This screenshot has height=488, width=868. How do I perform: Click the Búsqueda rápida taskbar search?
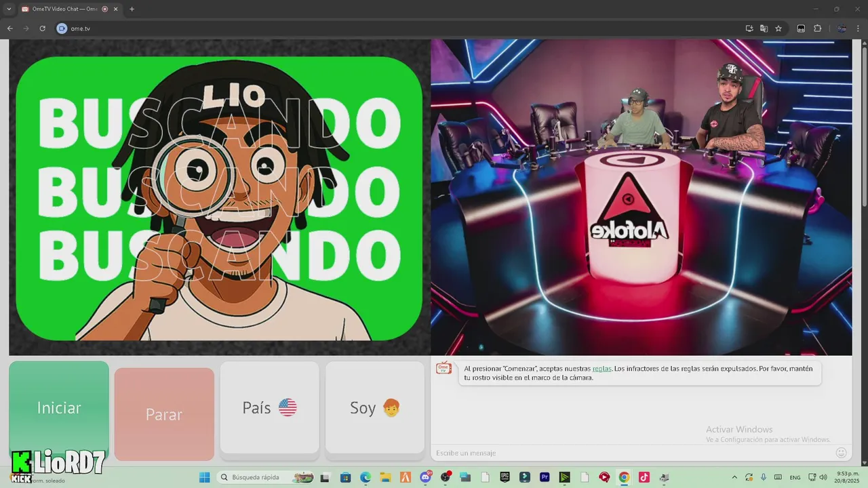click(x=267, y=477)
